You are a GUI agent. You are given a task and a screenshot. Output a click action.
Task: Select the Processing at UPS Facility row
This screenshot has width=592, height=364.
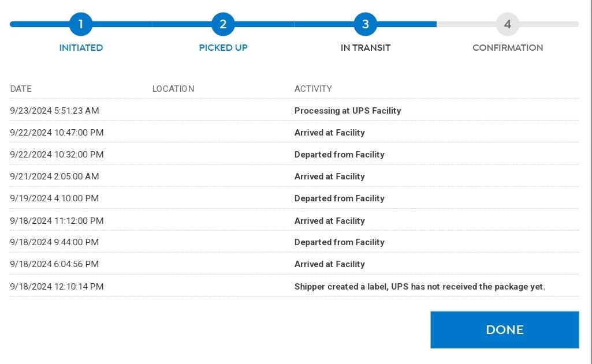point(348,111)
